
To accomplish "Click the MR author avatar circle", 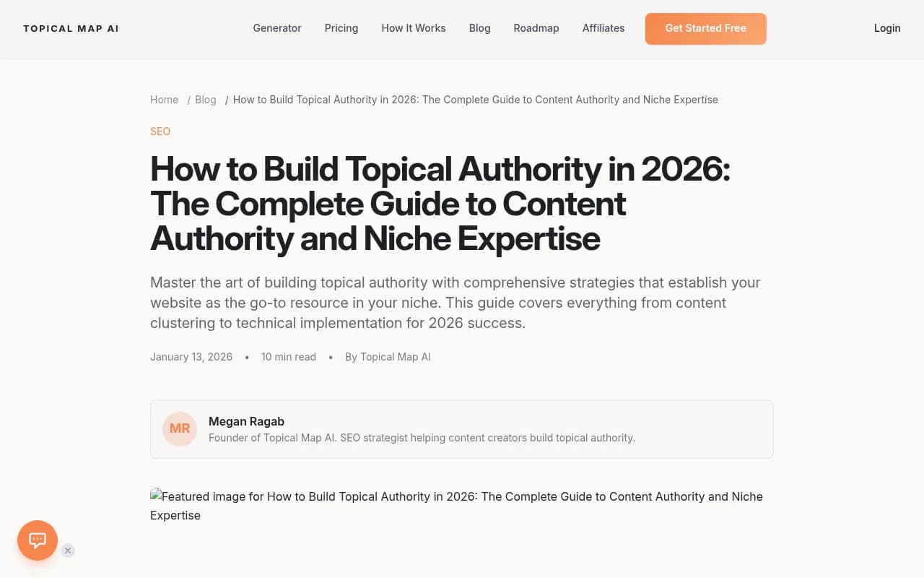I will tap(179, 428).
